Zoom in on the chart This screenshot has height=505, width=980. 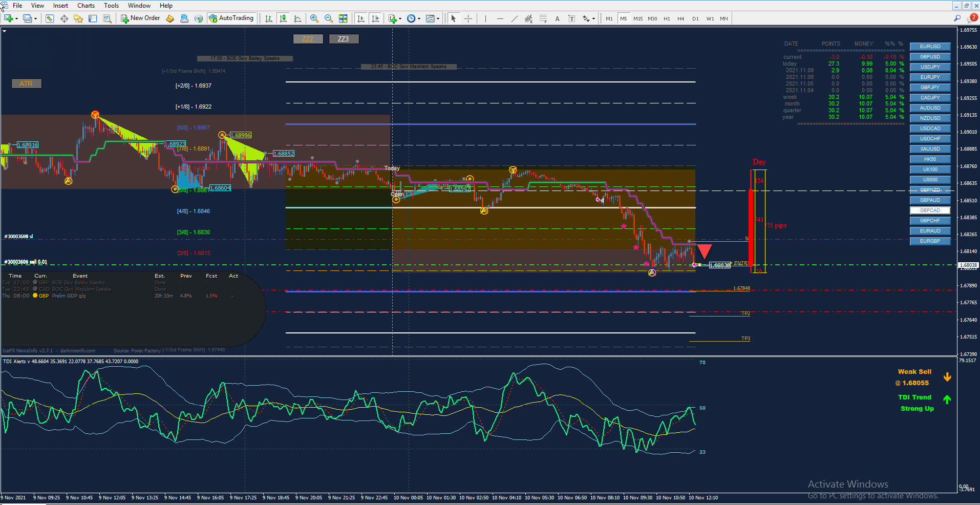314,18
